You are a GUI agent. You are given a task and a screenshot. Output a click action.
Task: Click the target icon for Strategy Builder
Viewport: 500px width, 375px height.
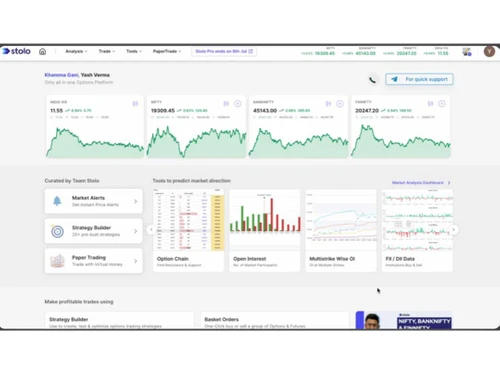[x=57, y=231]
